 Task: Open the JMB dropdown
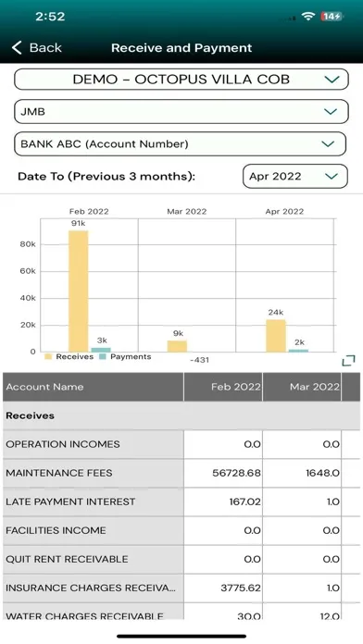(x=181, y=111)
